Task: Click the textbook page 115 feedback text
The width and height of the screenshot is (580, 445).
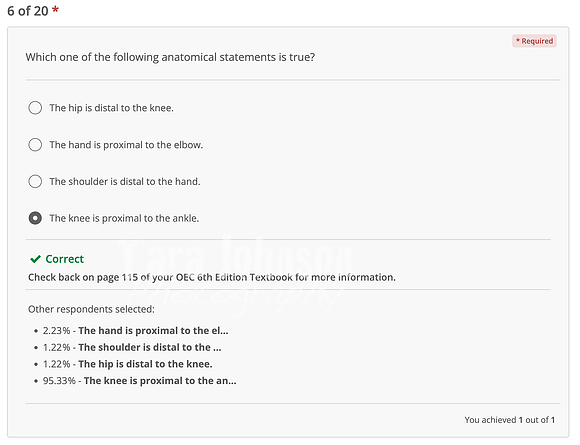Action: point(212,277)
